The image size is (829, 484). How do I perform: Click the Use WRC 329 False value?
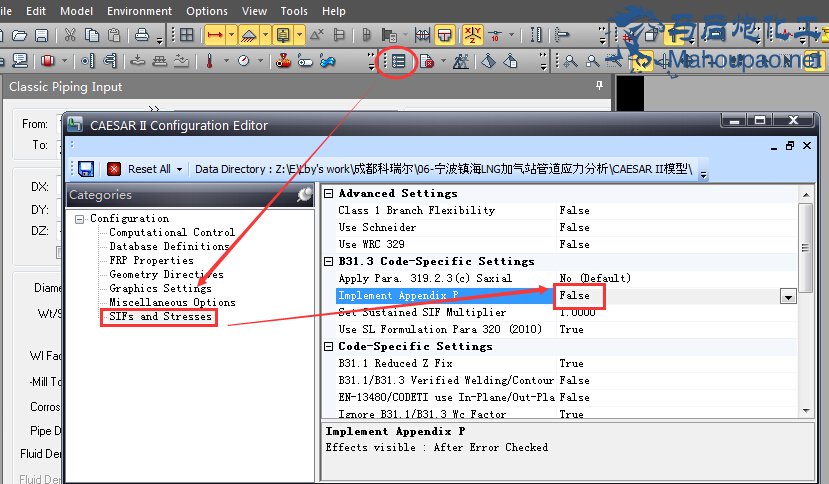(574, 245)
